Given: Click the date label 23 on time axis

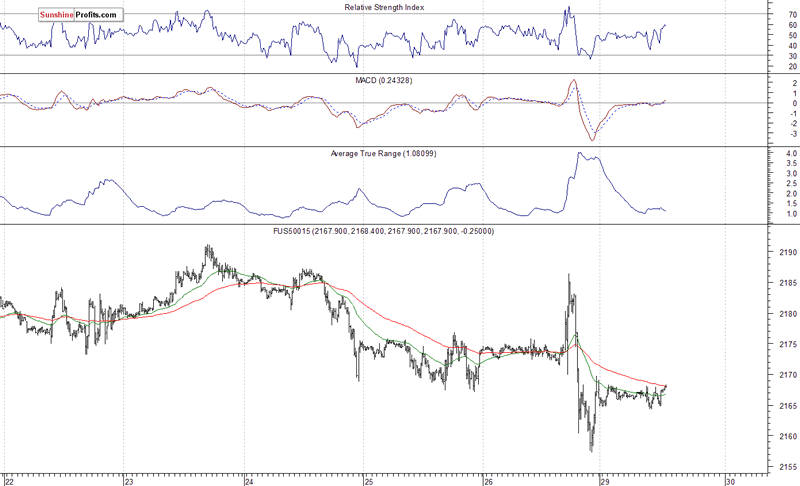Looking at the screenshot, I should point(129,481).
